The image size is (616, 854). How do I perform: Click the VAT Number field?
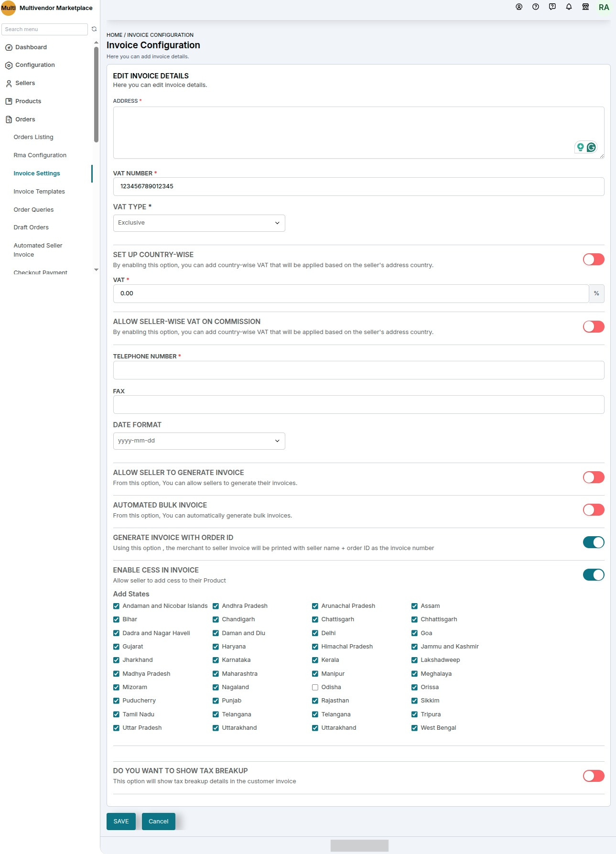click(358, 186)
